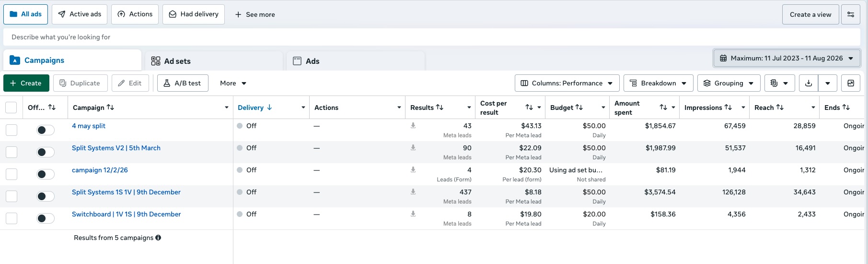The width and height of the screenshot is (868, 264).
Task: Sort by Impressions column arrows
Action: tap(728, 108)
